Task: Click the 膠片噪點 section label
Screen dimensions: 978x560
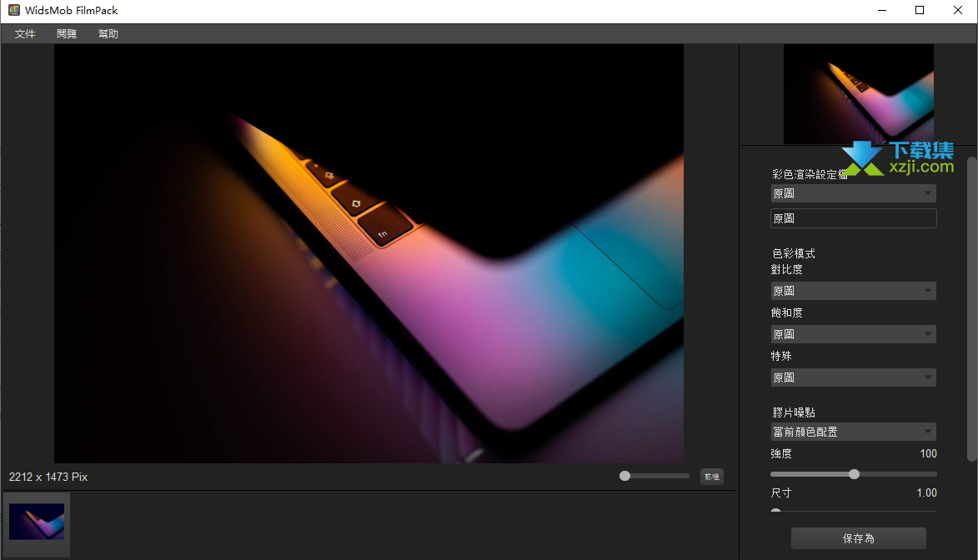Action: (x=794, y=412)
